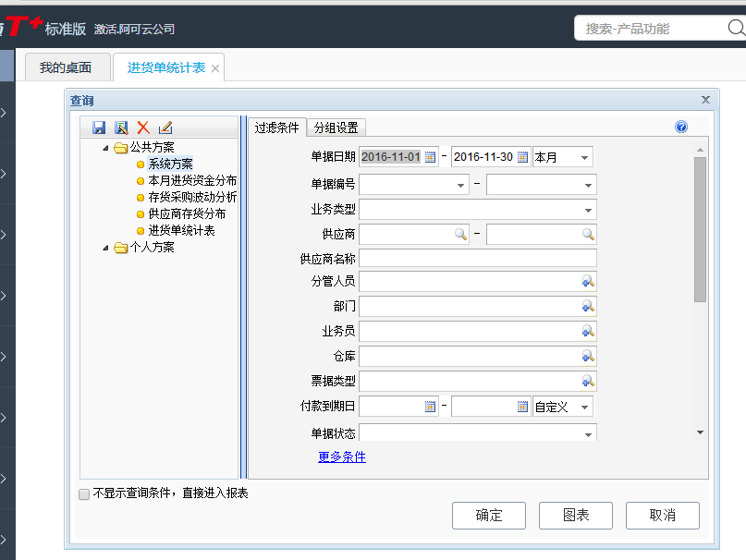The image size is (746, 560).
Task: Click the edit scheme pencil icon
Action: (165, 128)
